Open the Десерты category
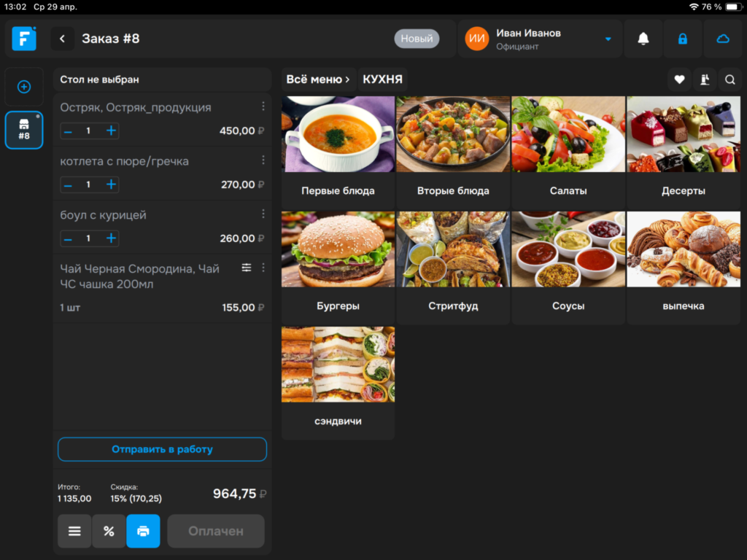 pos(683,152)
